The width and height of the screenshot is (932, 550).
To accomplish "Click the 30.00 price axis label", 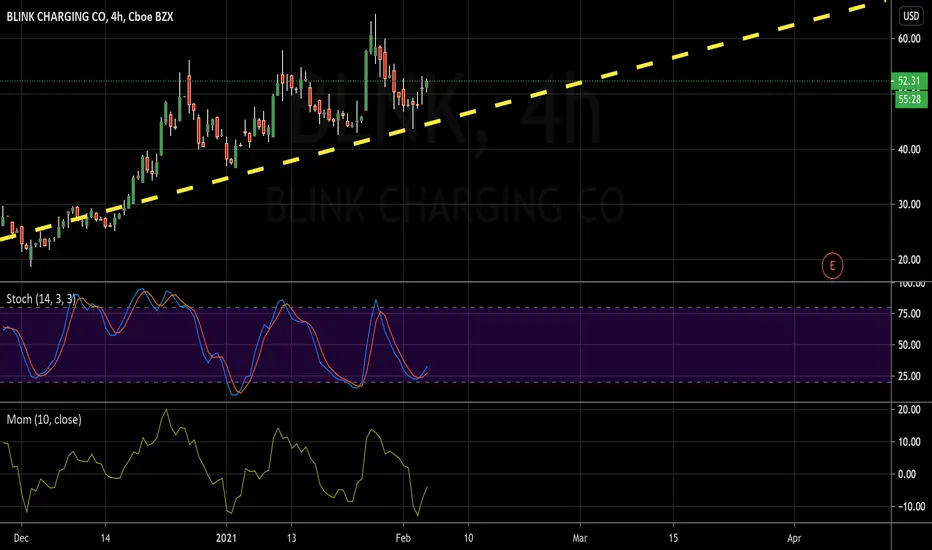I will click(x=909, y=205).
